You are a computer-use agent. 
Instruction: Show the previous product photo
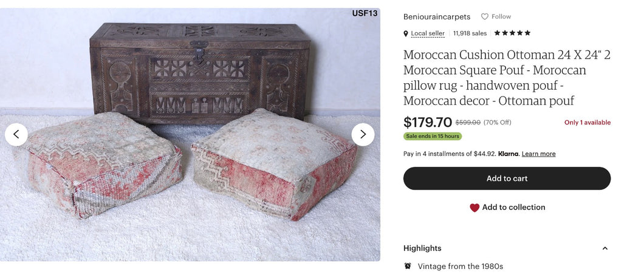tap(16, 134)
